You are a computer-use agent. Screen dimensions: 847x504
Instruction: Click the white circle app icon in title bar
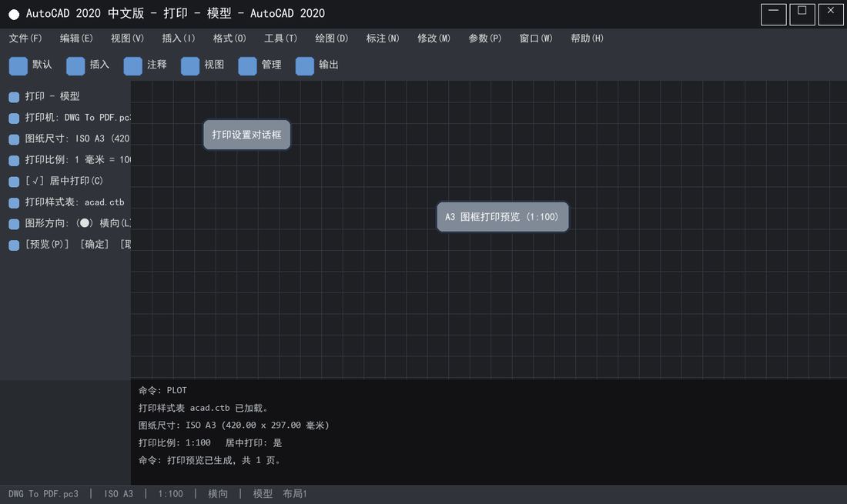point(14,15)
